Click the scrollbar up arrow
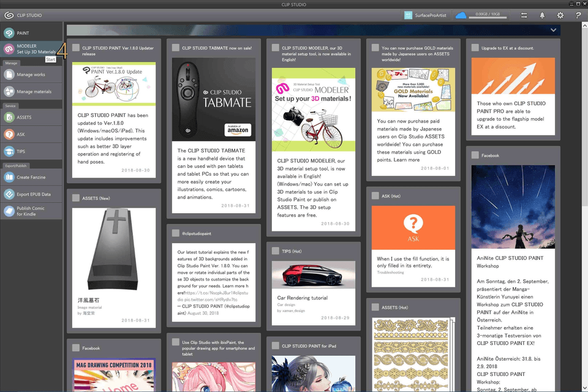Screen dimensions: 588x392 click(584, 26)
